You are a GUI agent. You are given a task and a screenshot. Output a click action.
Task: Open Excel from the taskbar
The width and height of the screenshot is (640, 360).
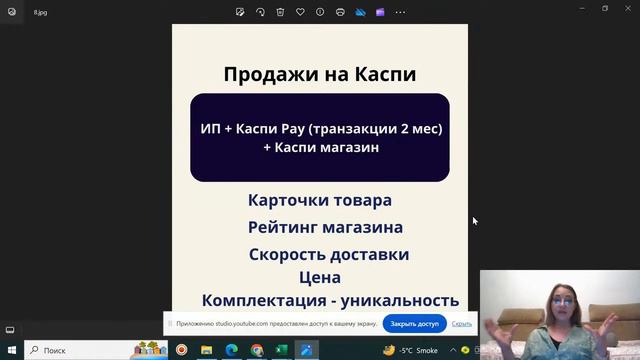(282, 350)
